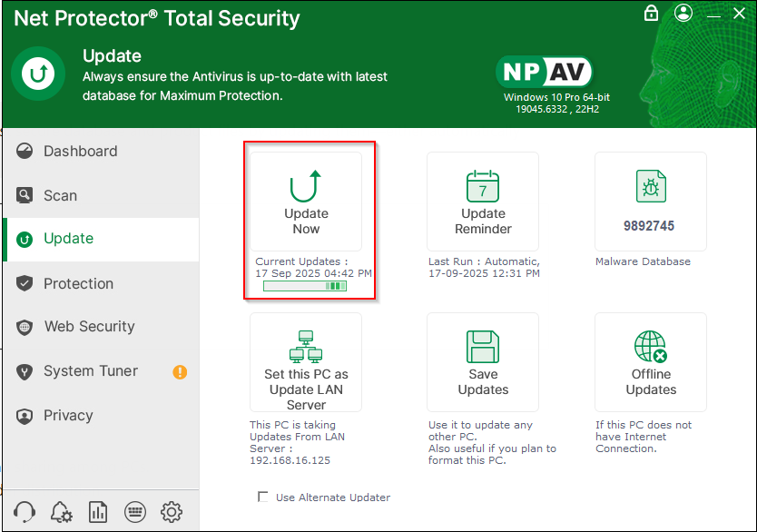Open the user account profile icon
757x532 pixels.
(x=683, y=14)
